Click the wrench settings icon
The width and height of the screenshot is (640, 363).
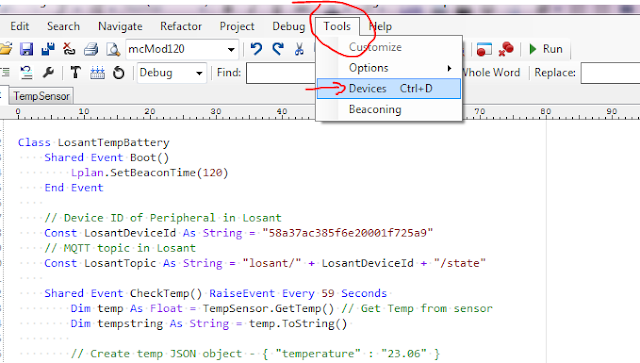(48, 73)
